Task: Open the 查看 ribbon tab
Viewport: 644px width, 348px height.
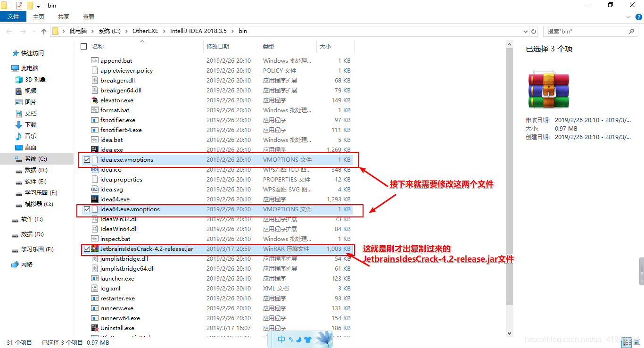Action: [x=89, y=17]
